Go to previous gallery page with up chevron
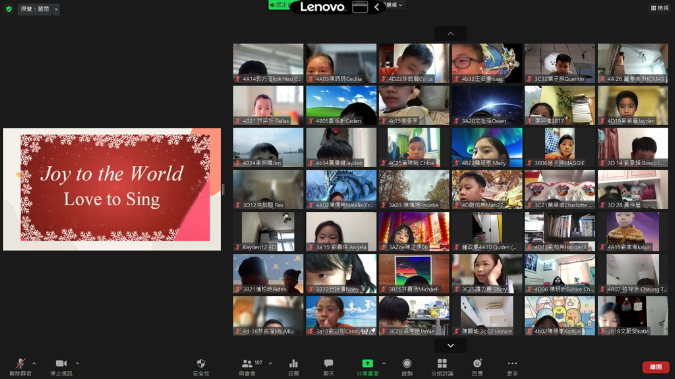 (x=451, y=34)
